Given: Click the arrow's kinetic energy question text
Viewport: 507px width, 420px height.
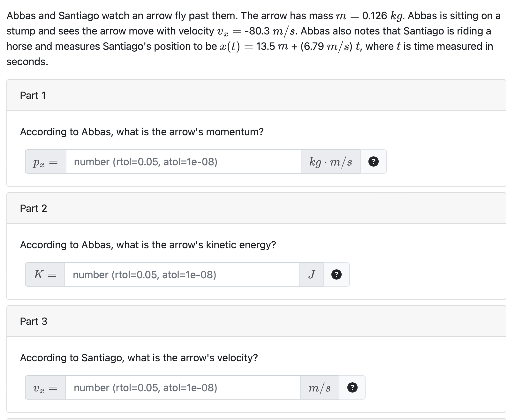Looking at the screenshot, I should (148, 245).
